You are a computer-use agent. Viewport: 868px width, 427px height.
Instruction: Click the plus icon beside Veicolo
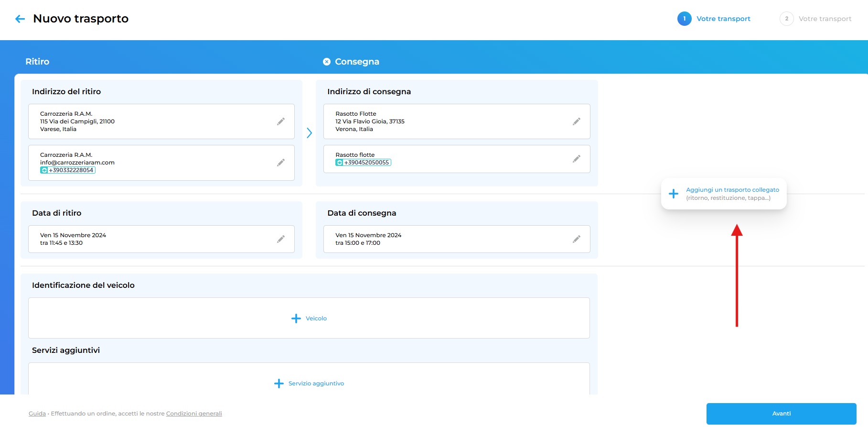296,318
